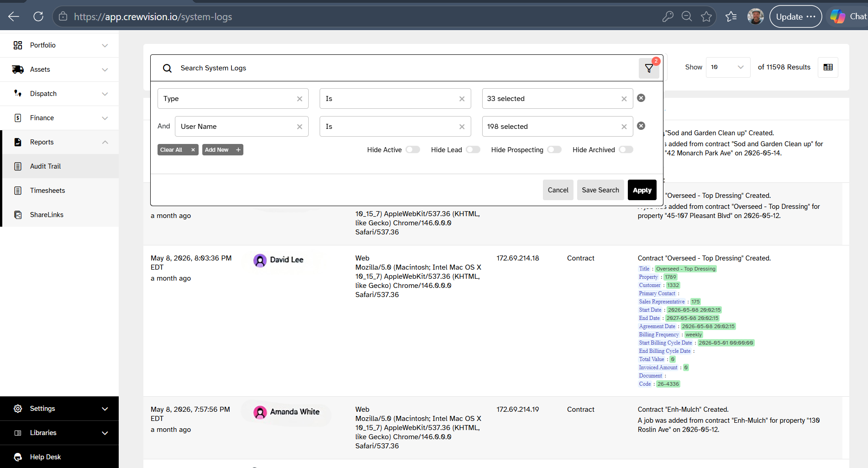868x468 pixels.
Task: Click the Libraries book icon
Action: pos(18,433)
